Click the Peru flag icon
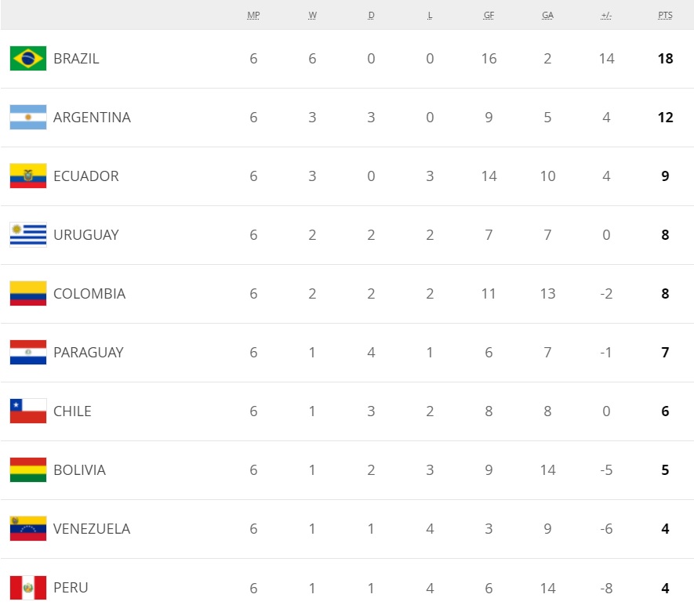Viewport: 694px width, 616px height. [28, 588]
